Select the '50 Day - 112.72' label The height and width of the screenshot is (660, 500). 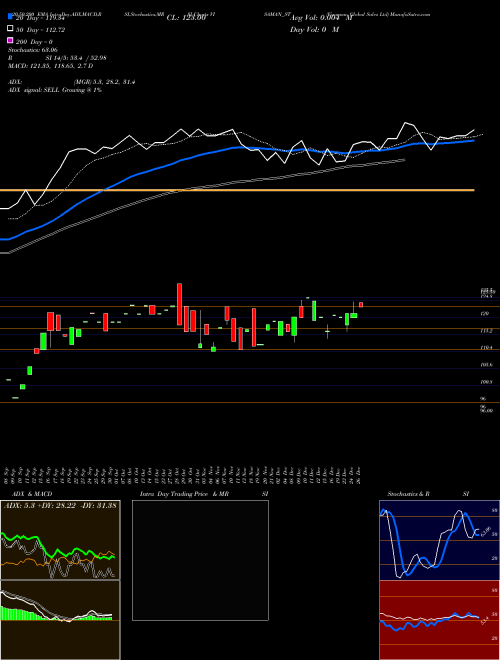click(40, 30)
